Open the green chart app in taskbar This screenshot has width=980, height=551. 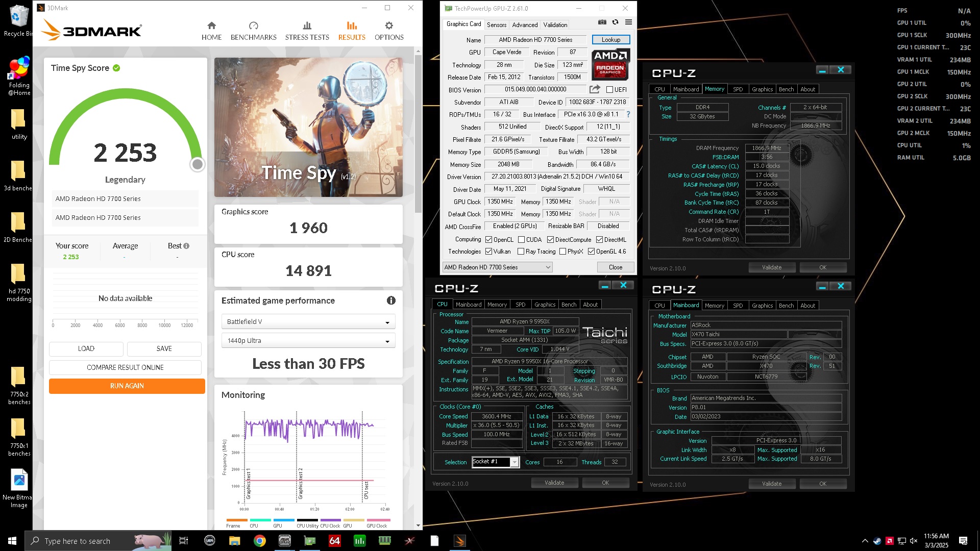(x=360, y=541)
